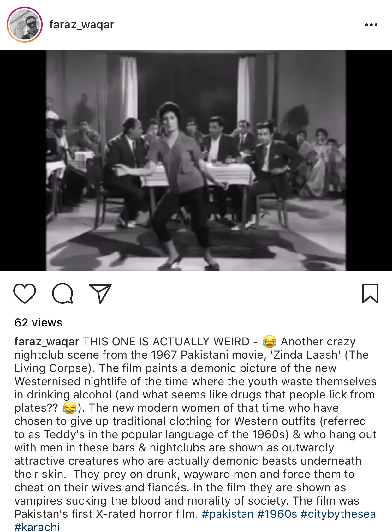
Task: Tap caption text 'THIS ONE IS ACTUALLY WEIRD'
Action: click(x=166, y=342)
